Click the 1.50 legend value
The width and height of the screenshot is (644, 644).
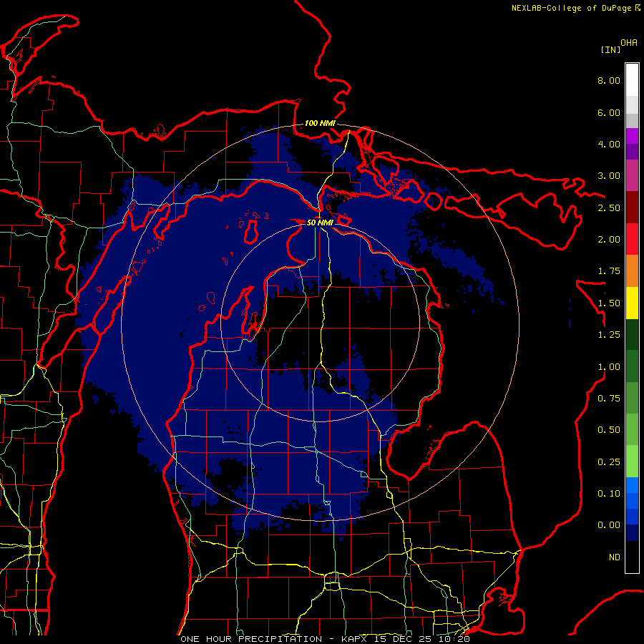pos(609,303)
